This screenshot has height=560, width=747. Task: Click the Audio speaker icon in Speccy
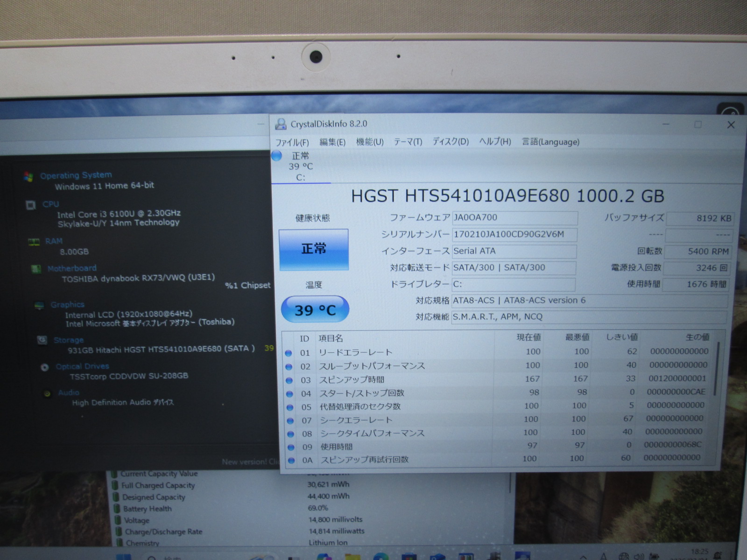[47, 393]
